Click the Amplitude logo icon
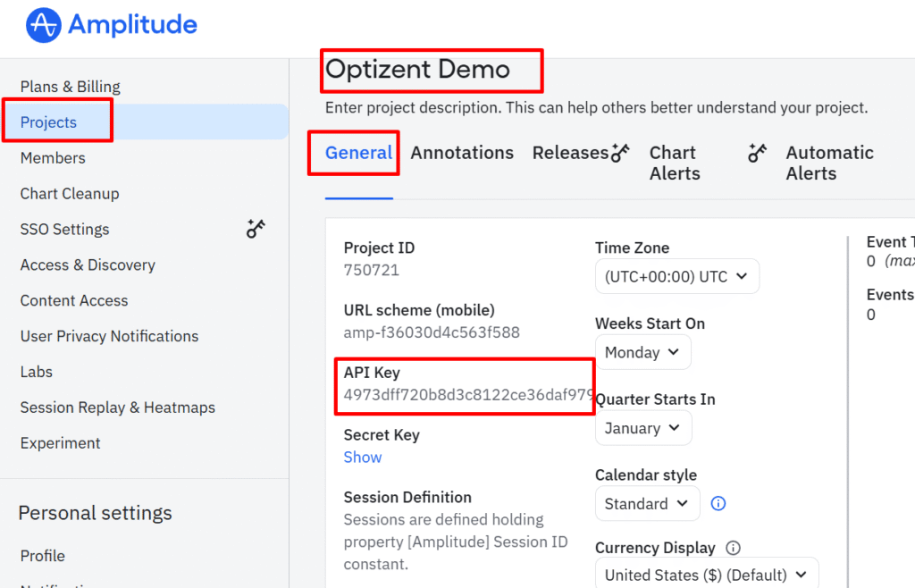Viewport: 915px width, 588px height. [43, 25]
